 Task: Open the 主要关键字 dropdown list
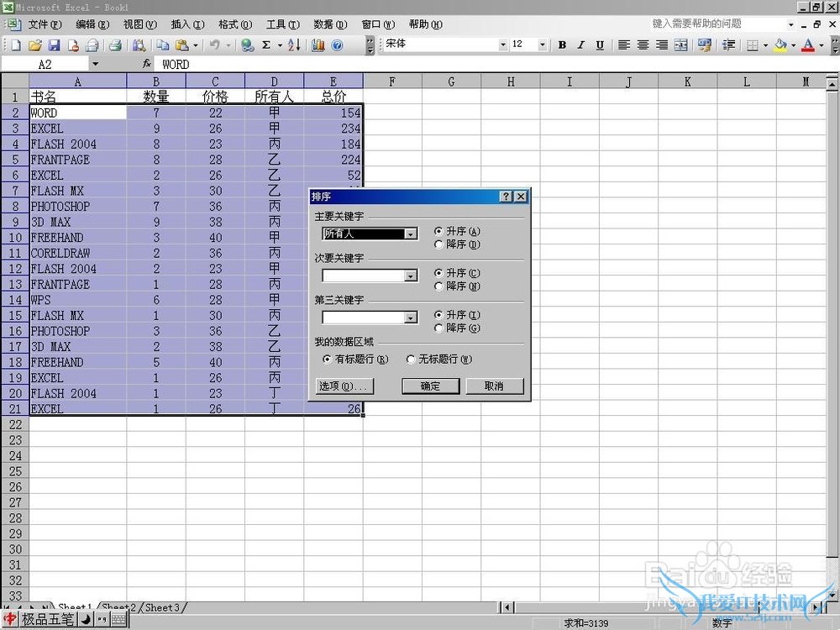point(411,234)
